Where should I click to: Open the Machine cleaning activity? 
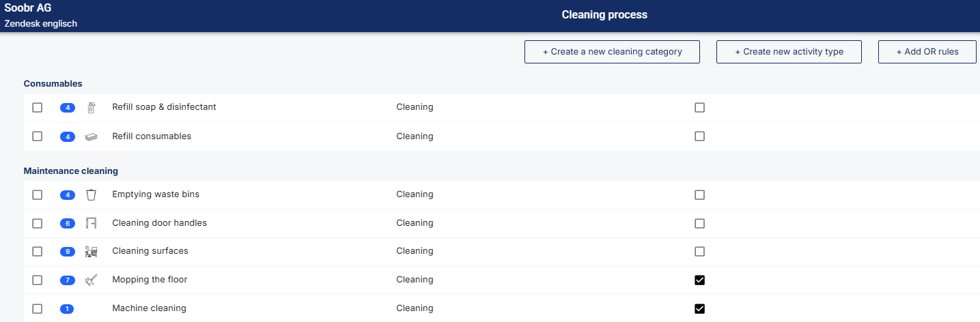[x=149, y=308]
